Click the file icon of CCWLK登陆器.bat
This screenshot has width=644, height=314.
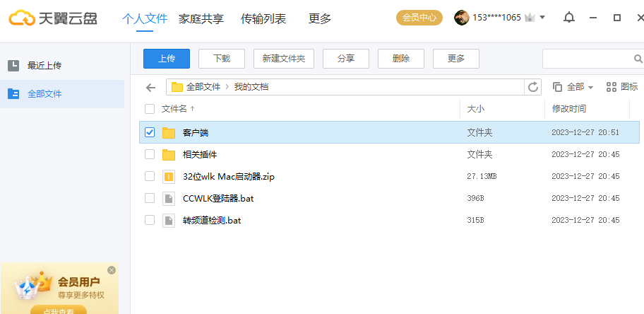pos(169,198)
